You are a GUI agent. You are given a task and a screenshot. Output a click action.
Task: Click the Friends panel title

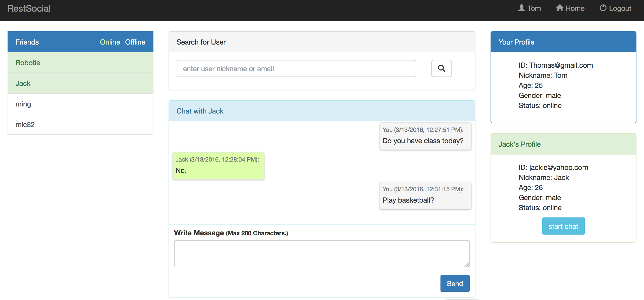(27, 42)
